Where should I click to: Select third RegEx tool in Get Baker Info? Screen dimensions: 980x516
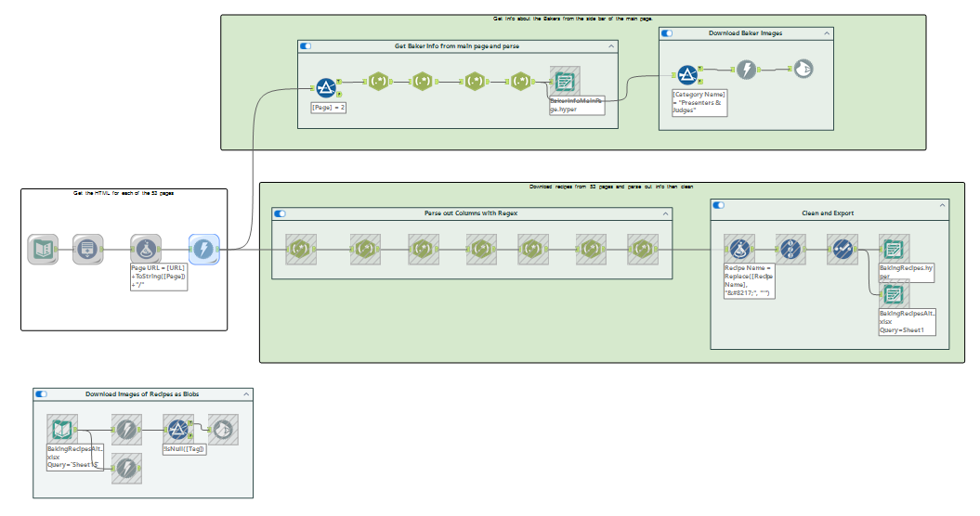point(475,82)
